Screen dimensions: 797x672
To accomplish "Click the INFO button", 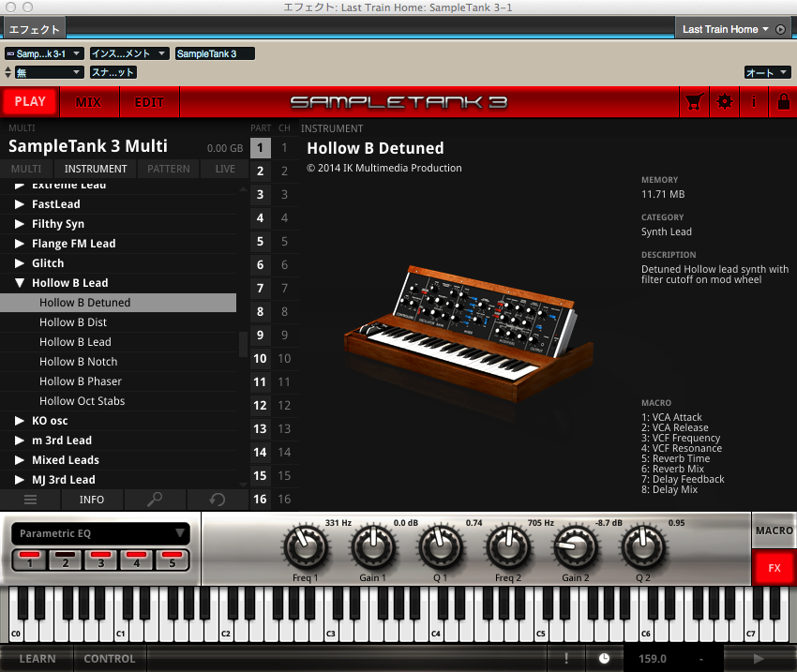I will pyautogui.click(x=92, y=500).
